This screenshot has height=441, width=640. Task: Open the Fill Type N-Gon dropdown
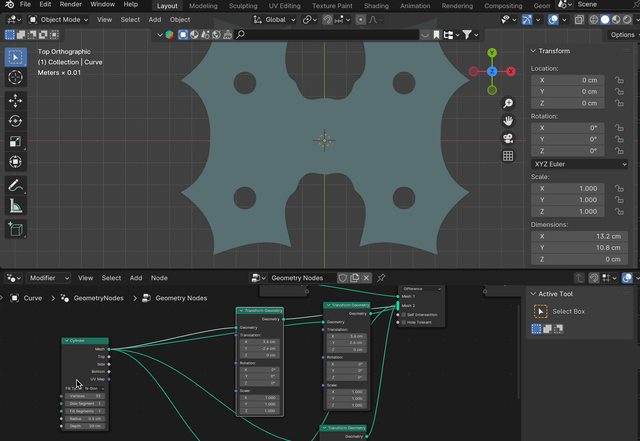coord(94,388)
